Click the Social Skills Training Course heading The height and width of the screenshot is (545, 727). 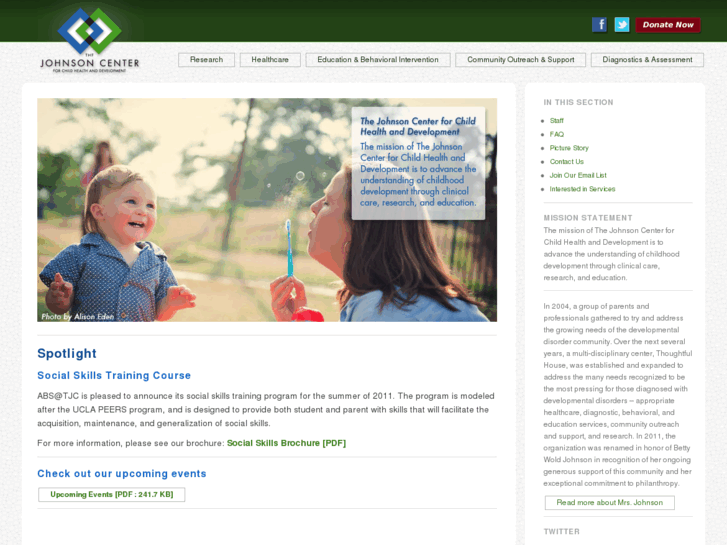pyautogui.click(x=114, y=375)
